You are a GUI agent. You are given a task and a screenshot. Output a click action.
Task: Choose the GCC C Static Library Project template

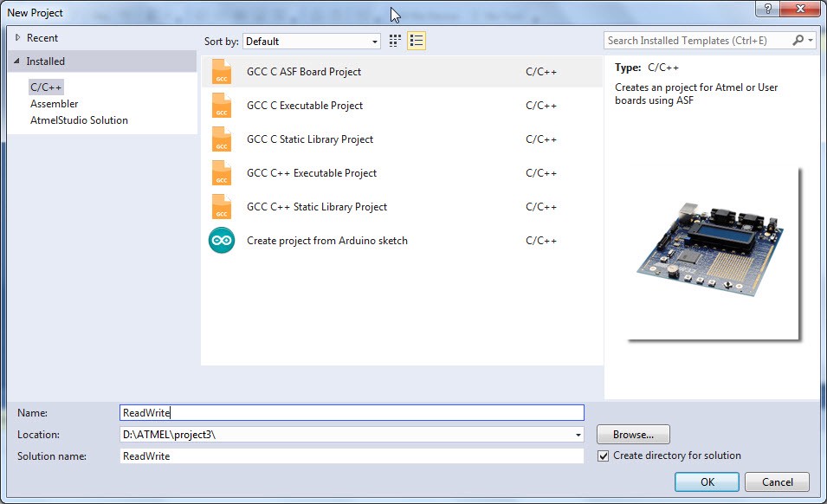[309, 139]
